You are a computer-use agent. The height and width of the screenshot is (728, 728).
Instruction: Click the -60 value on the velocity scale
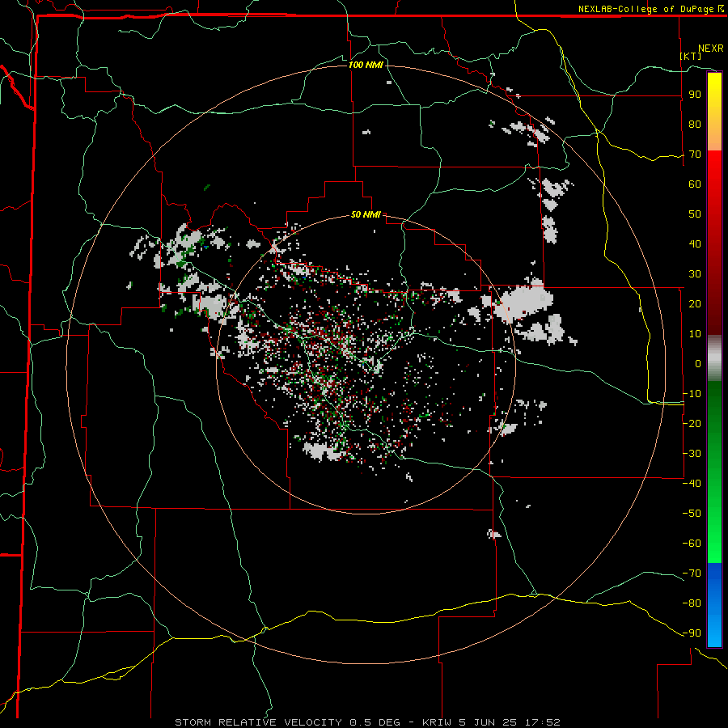coord(692,544)
